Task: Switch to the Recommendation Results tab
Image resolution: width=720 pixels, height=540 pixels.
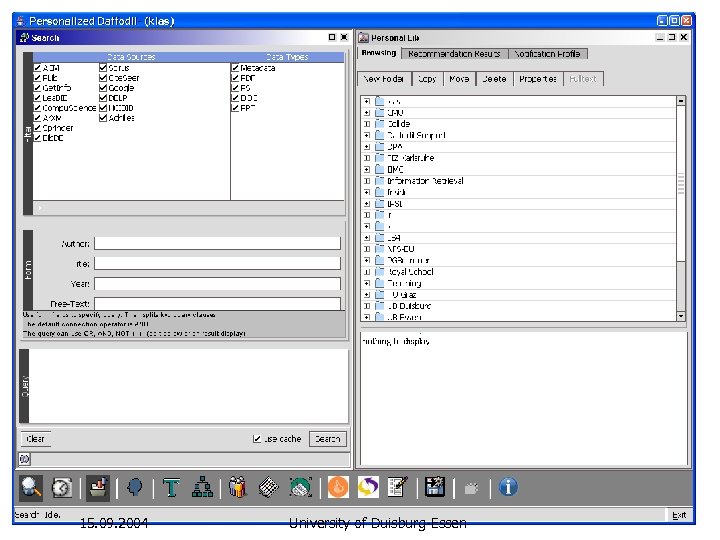Action: tap(455, 53)
